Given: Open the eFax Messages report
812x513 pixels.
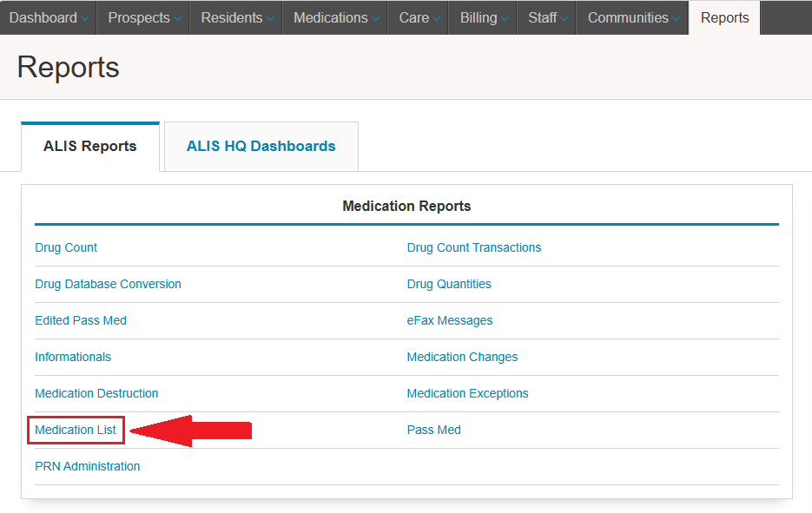Looking at the screenshot, I should [450, 321].
